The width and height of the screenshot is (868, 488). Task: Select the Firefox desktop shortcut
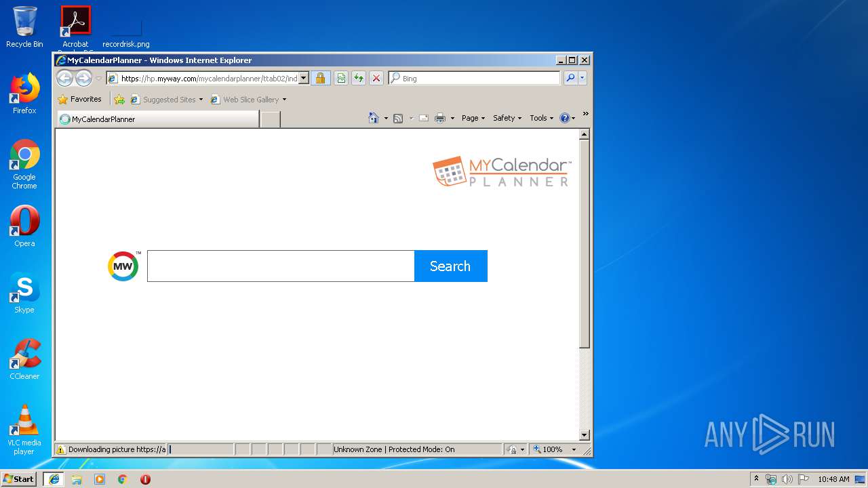pyautogui.click(x=24, y=94)
